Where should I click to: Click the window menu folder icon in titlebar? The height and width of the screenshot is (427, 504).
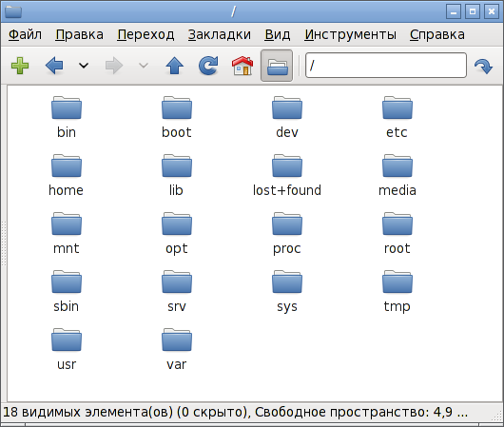(x=13, y=11)
